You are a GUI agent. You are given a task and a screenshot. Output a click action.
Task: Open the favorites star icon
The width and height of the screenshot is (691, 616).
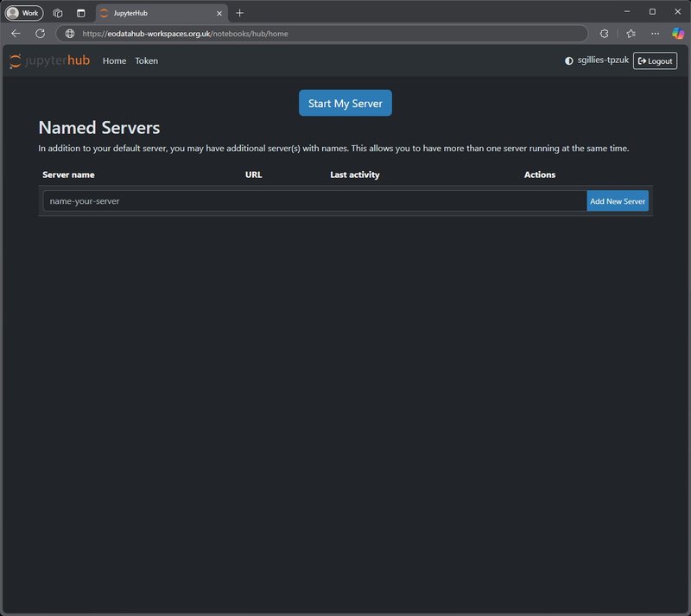(631, 33)
